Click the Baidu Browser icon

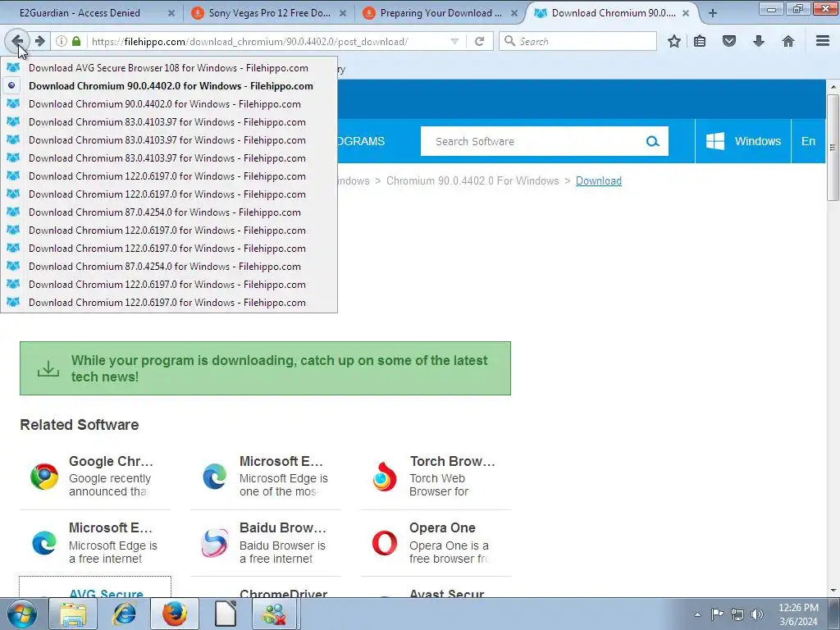click(214, 543)
